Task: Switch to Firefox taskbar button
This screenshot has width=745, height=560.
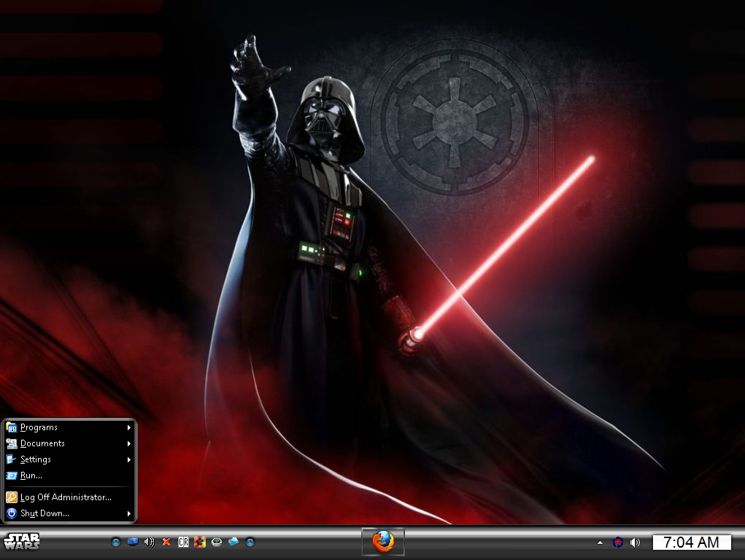Action: click(383, 542)
